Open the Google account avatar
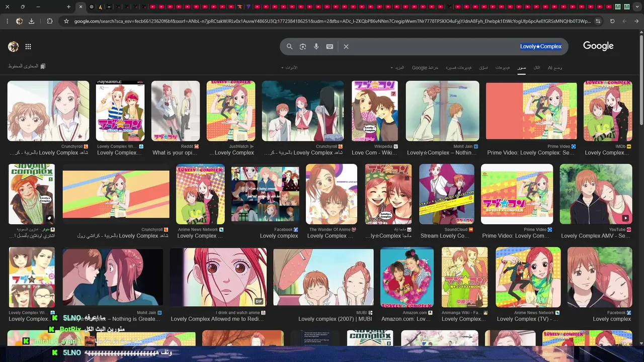Screen dimensions: 644x362 pos(14,47)
